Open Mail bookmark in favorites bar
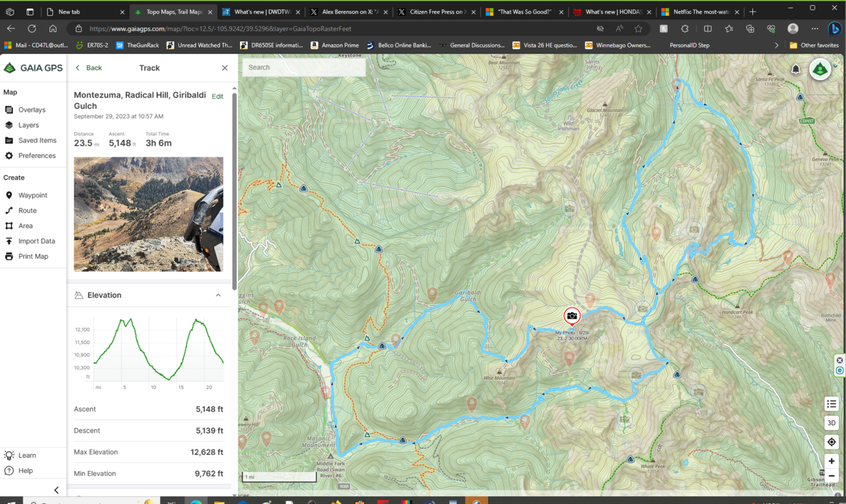The image size is (846, 504). coord(37,46)
